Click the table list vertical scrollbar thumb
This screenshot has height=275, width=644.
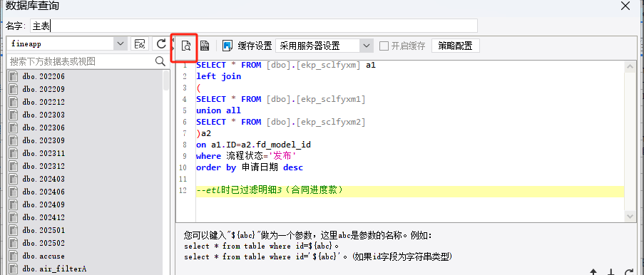[x=166, y=81]
